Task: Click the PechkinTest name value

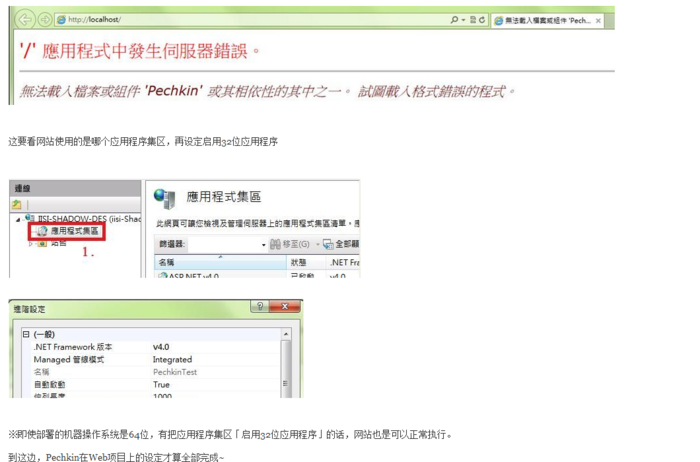Action: pyautogui.click(x=175, y=372)
